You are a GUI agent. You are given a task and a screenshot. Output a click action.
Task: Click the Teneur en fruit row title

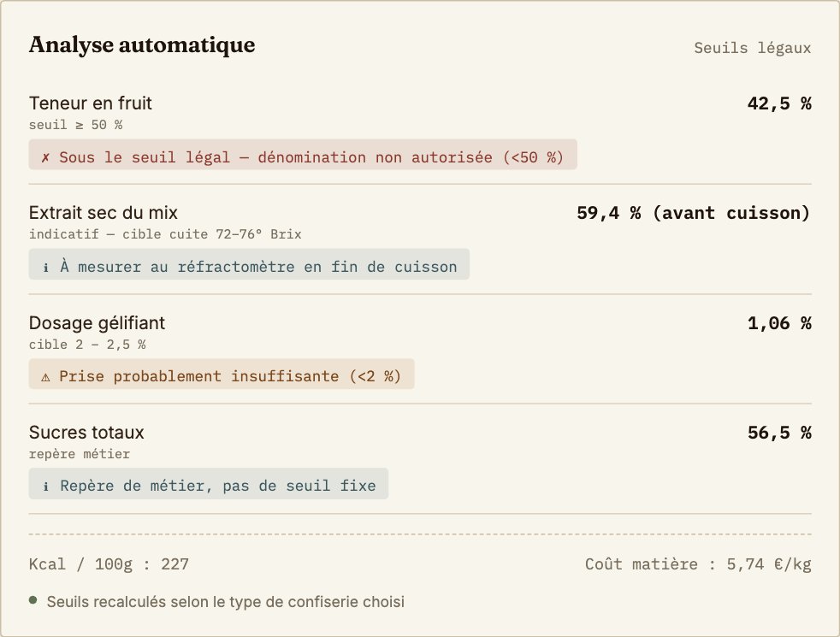pos(91,103)
